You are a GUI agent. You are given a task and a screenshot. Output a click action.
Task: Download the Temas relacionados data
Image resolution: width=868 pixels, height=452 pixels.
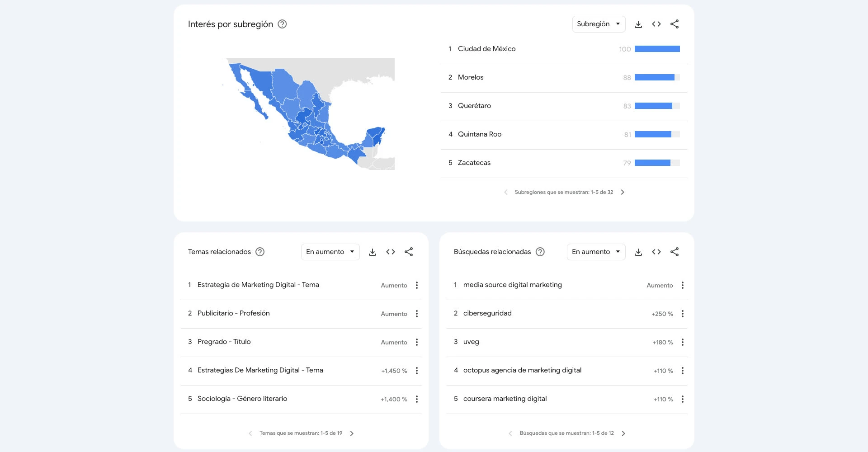[x=373, y=252]
